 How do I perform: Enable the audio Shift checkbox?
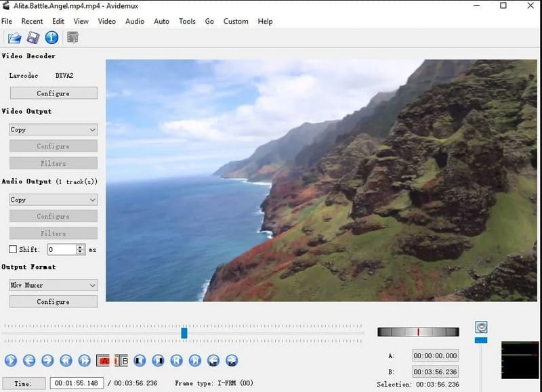point(12,249)
